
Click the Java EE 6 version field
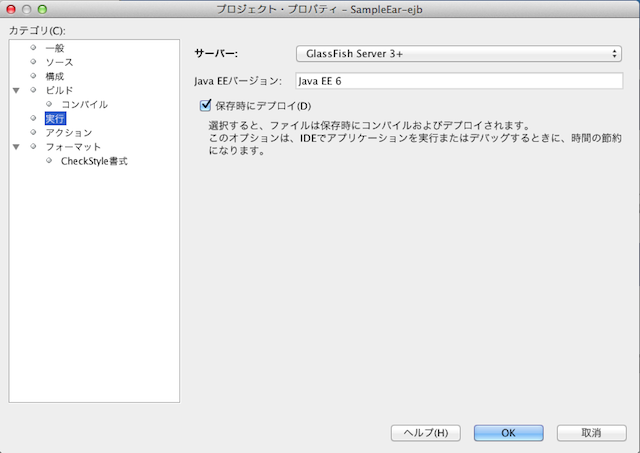pos(459,80)
